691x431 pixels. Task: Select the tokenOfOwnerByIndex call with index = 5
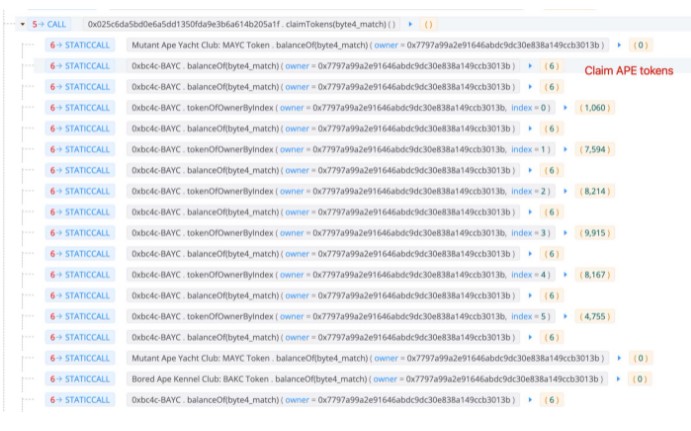point(341,316)
